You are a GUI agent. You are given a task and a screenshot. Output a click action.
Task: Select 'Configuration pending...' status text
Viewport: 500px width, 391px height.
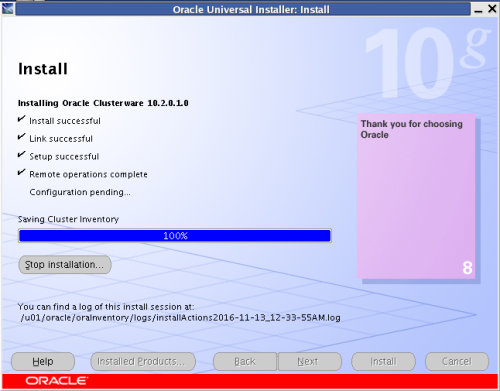point(80,192)
